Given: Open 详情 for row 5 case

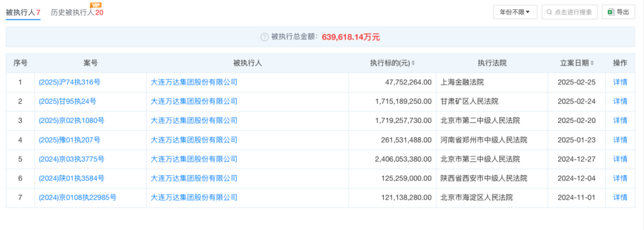Looking at the screenshot, I should click(620, 159).
